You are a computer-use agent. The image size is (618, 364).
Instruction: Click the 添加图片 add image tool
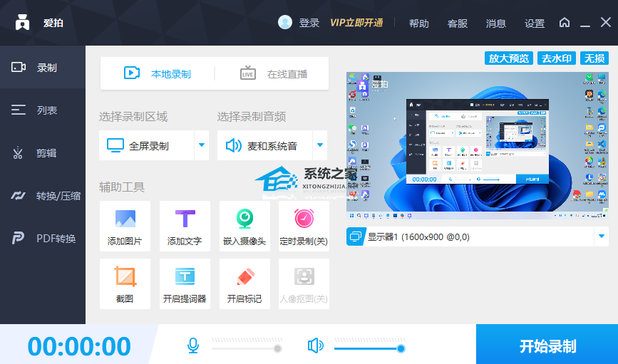125,226
